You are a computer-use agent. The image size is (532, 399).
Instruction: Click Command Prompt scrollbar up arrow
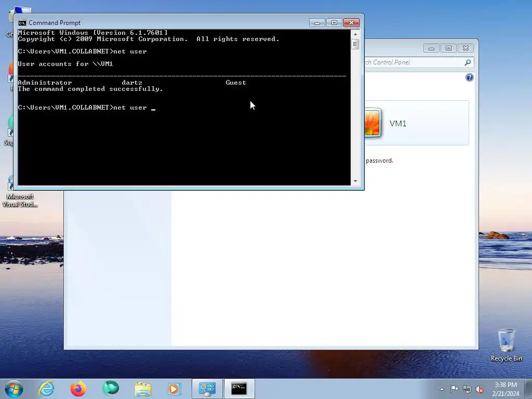[x=355, y=34]
